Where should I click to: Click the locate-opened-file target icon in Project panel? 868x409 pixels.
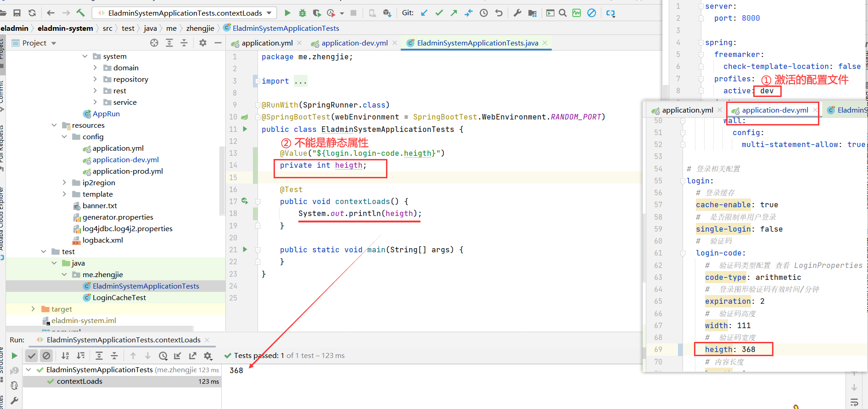point(154,43)
